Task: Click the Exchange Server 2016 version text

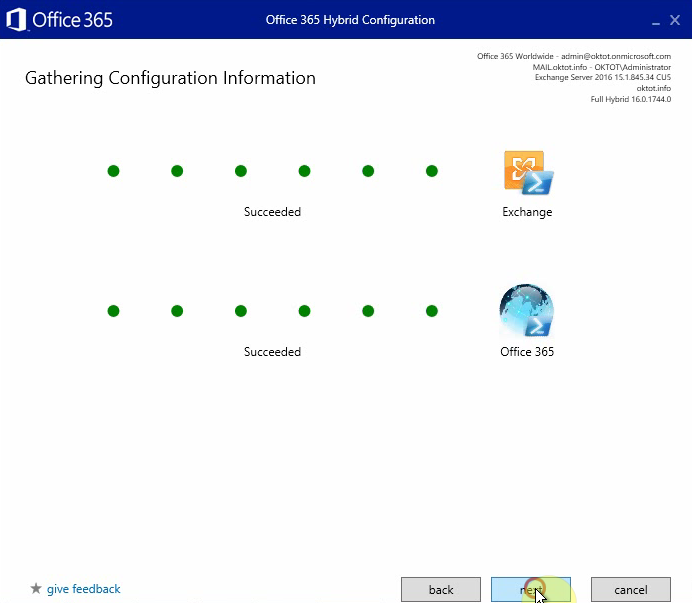Action: pos(603,78)
